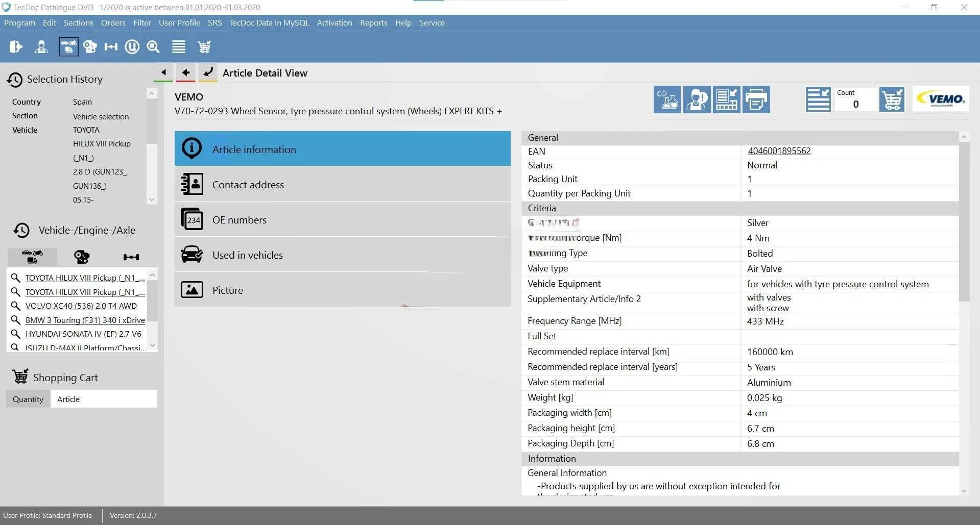Open the list view toolbar icon

179,47
